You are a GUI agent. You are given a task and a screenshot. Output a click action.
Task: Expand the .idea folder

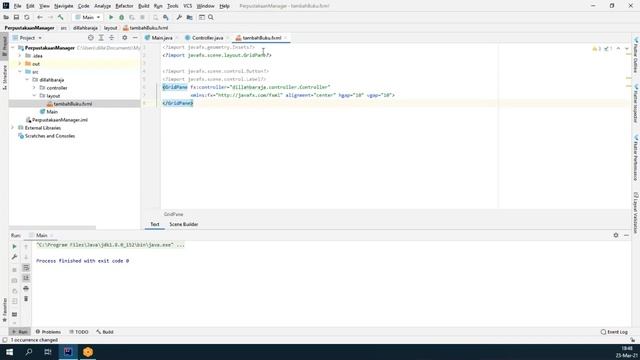(20, 56)
